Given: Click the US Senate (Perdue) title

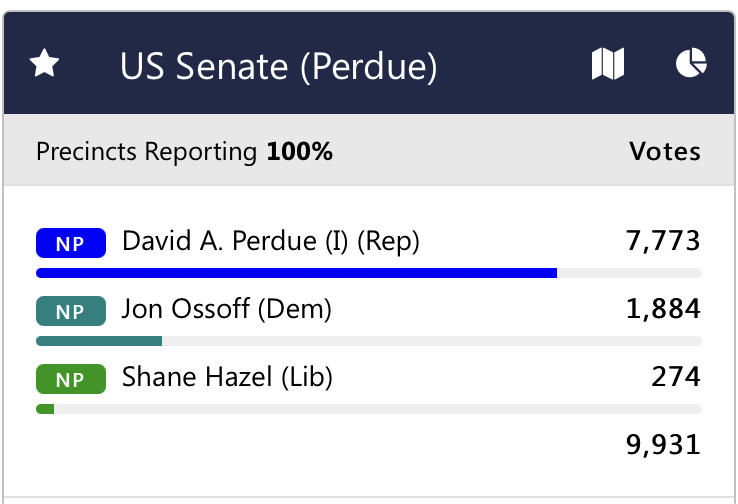Looking at the screenshot, I should click(x=279, y=66).
